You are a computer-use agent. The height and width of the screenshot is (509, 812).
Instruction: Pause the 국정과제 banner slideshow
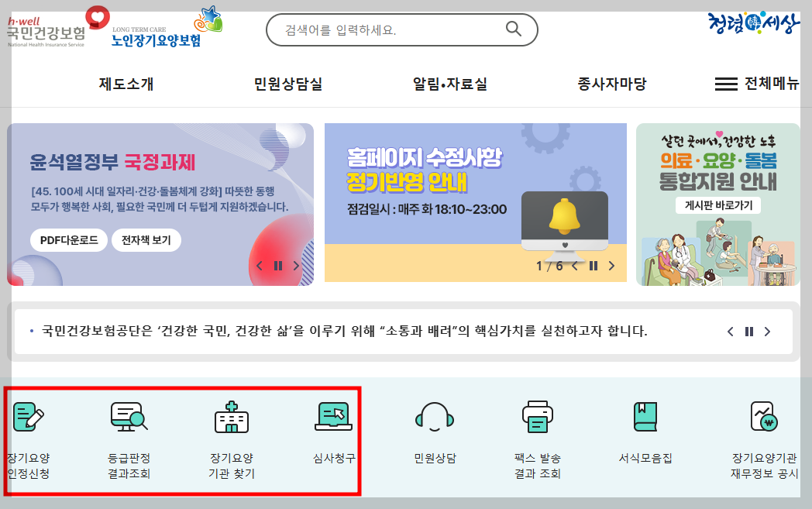pos(278,266)
